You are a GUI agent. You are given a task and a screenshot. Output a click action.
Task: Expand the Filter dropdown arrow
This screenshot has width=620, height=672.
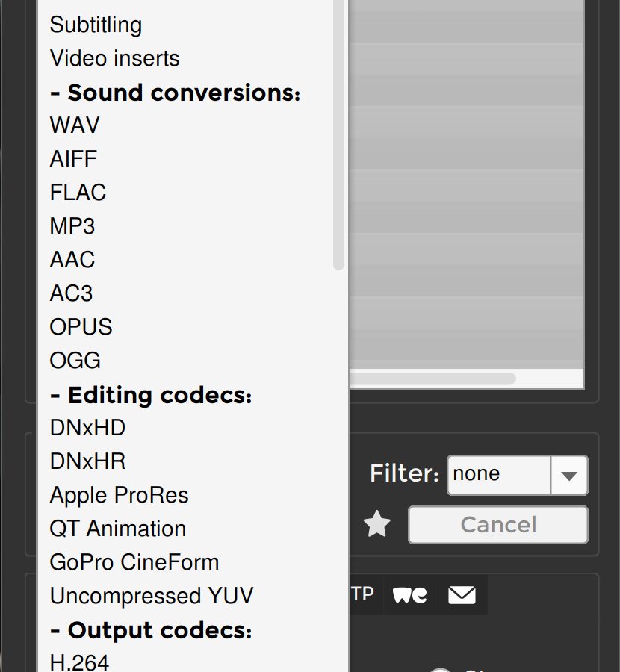pos(569,475)
